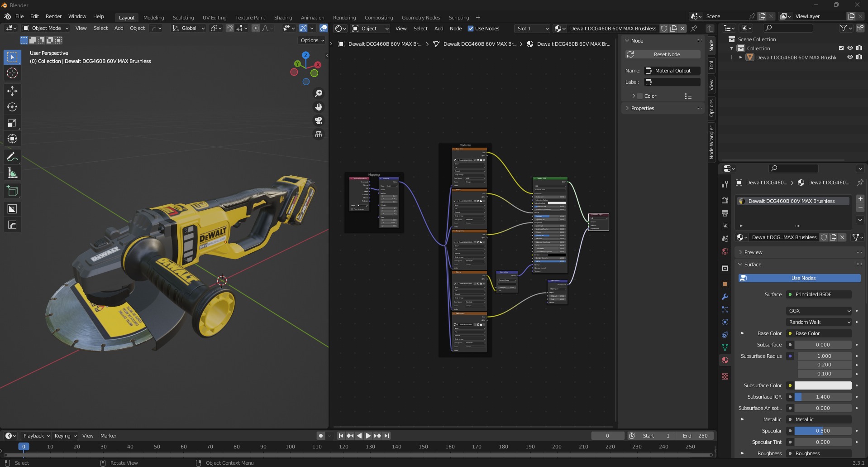Toggle proportional editing in viewport header
The height and width of the screenshot is (467, 868).
coord(256,28)
